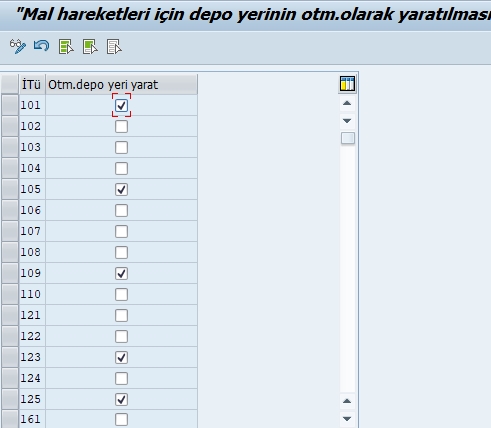Uncheck the checkbox in row 105
Viewport: 491px width, 428px height.
pos(121,190)
